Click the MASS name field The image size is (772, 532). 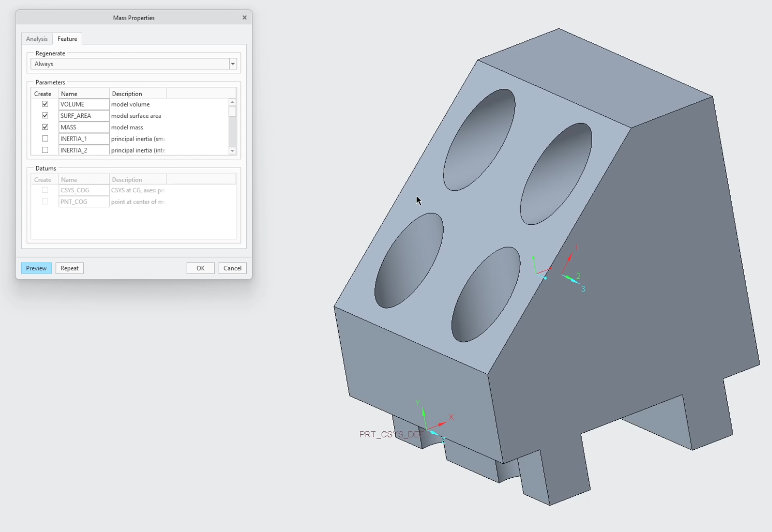(84, 127)
